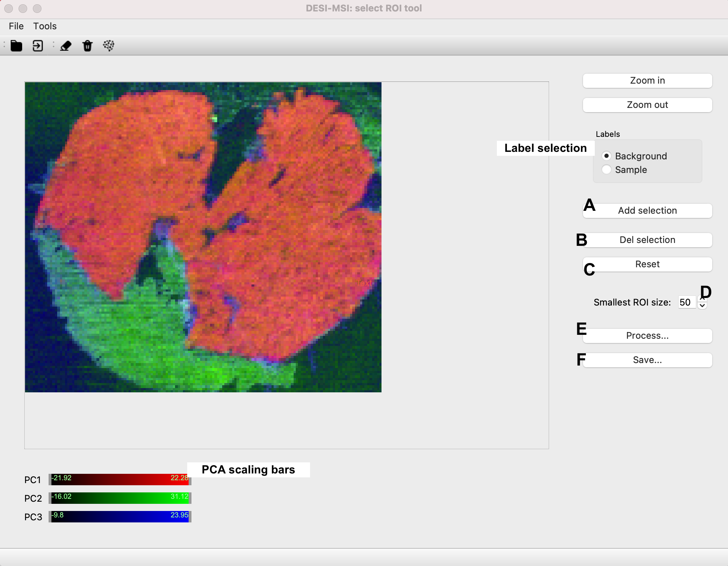Click the green tissue region in PCA image
Screen dimensions: 728x566
click(x=143, y=336)
